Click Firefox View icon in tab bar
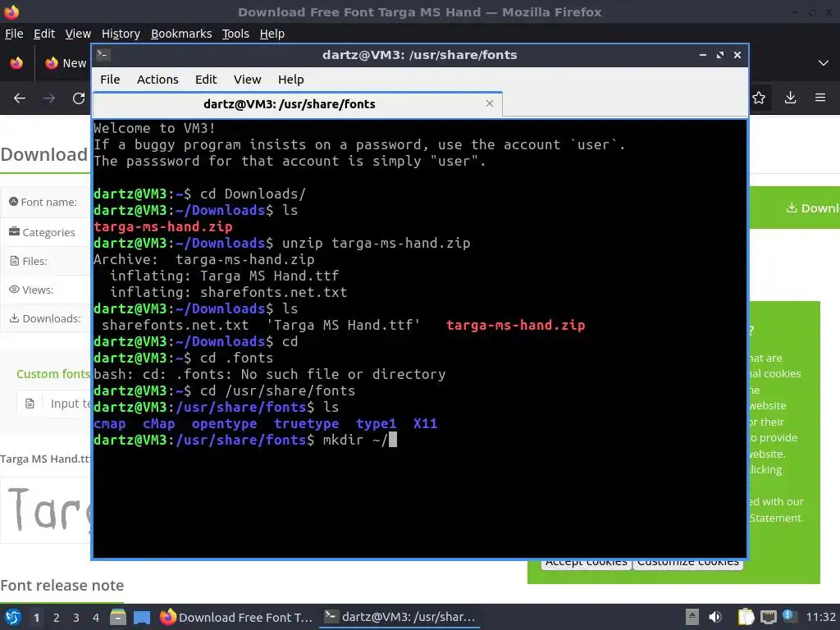Screen dimensions: 840x630 (16, 63)
